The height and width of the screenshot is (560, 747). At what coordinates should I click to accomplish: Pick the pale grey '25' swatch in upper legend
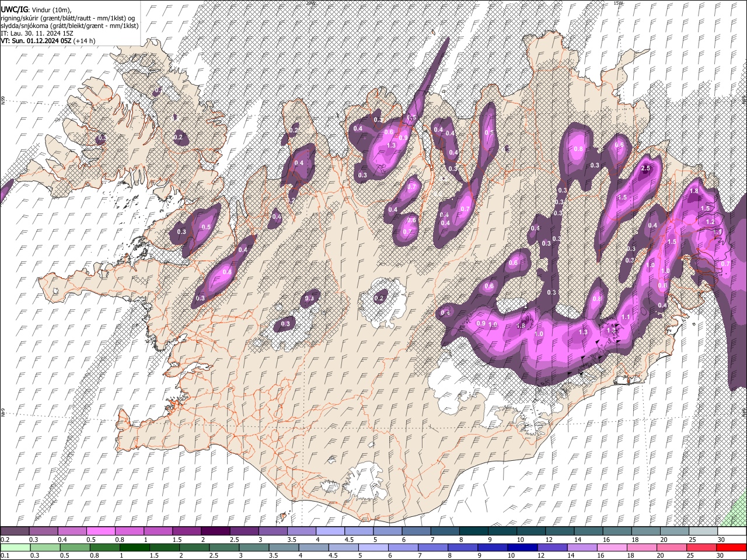(703, 531)
